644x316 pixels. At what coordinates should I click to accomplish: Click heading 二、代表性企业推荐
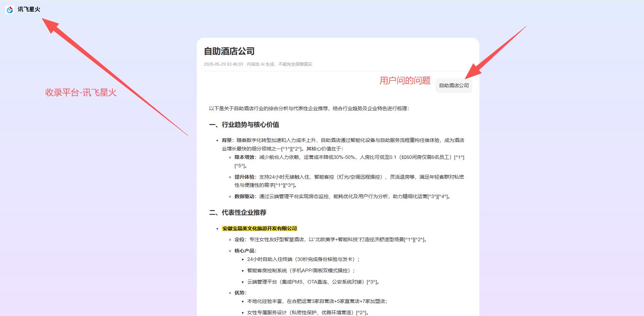(x=238, y=213)
